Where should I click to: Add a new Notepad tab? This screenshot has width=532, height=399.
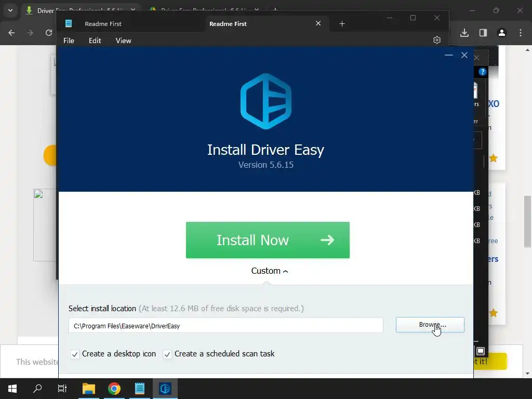(342, 24)
